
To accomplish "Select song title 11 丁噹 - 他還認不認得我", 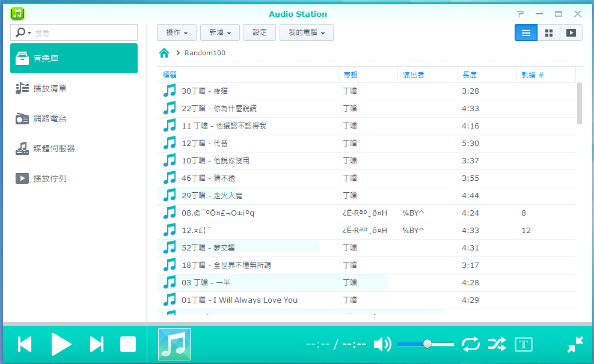I will pos(224,126).
